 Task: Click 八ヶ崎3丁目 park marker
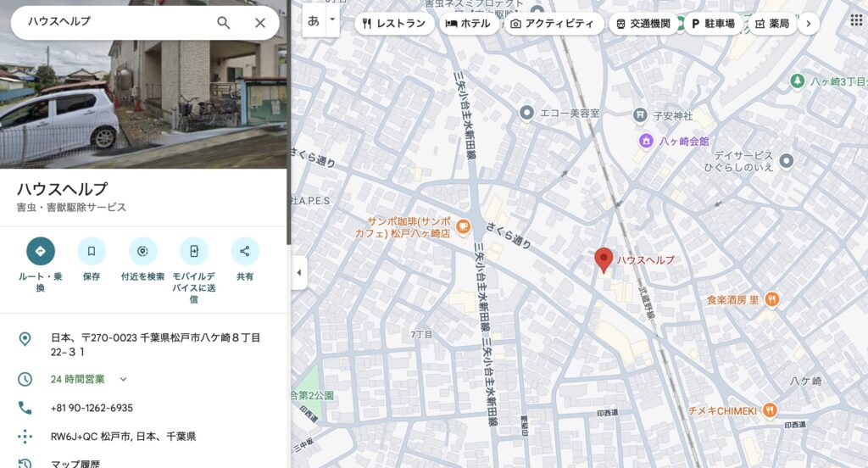point(797,81)
